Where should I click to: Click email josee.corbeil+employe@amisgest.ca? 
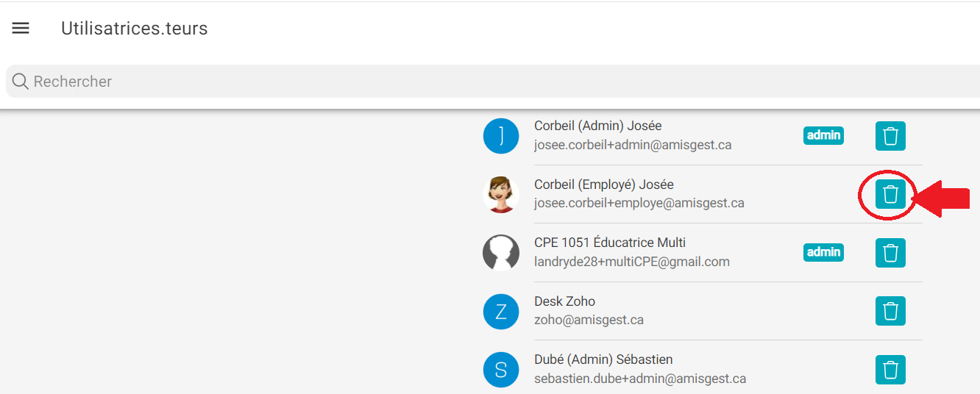(x=639, y=203)
